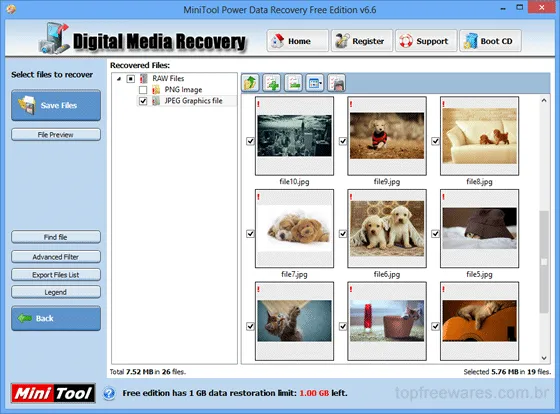Uncheck checkbox beside hanging kitten thumbnail

(x=250, y=326)
